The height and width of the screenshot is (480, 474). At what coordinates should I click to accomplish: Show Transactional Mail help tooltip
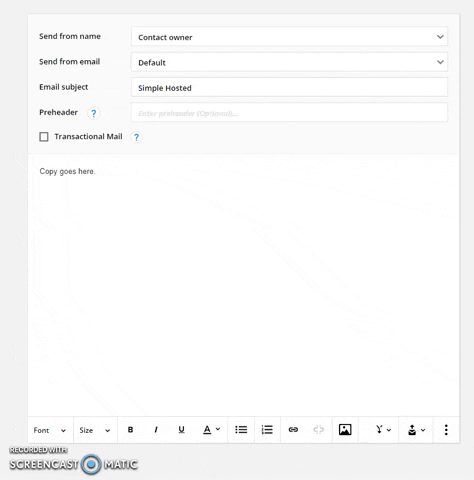(x=136, y=137)
